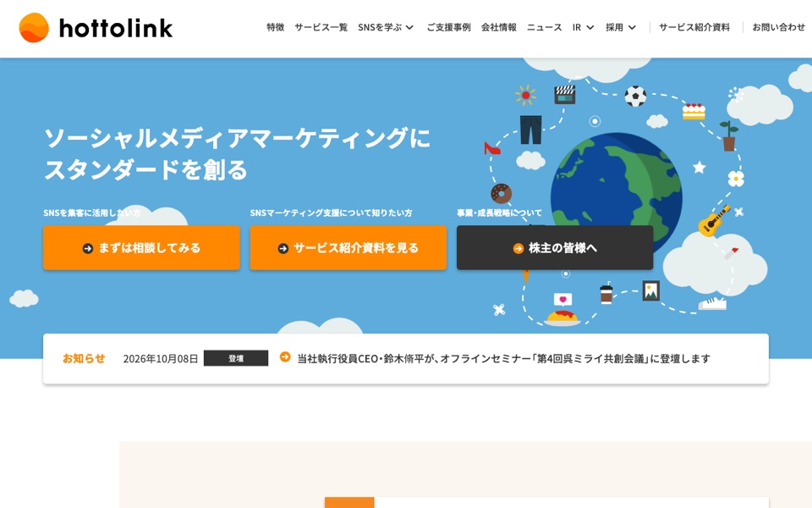Click the red sun icon
Screen dimensions: 812x508
525,96
